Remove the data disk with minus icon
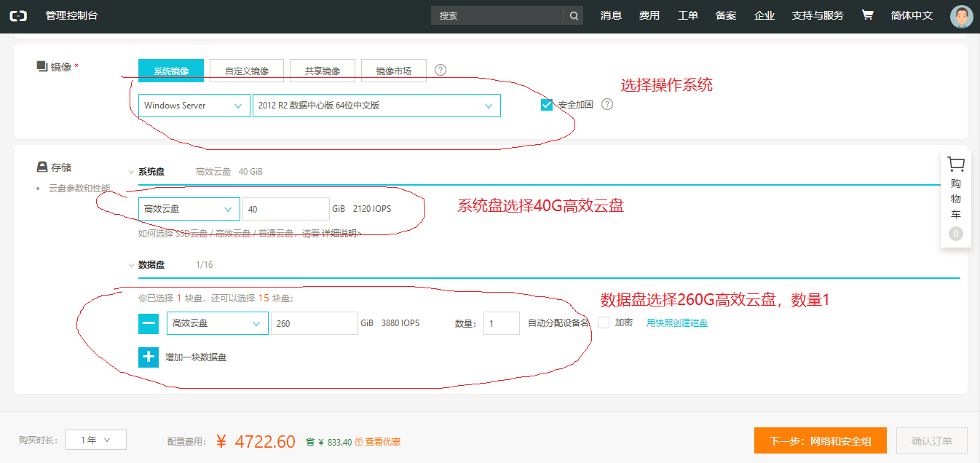 tap(149, 323)
